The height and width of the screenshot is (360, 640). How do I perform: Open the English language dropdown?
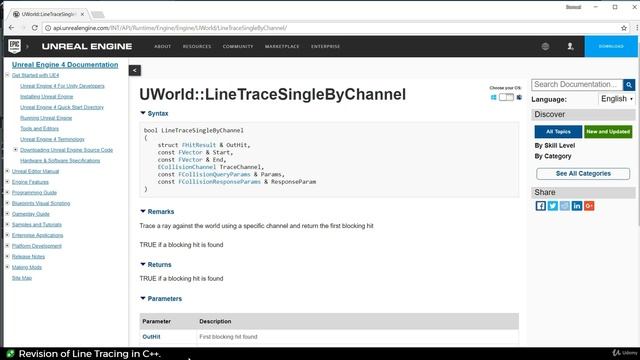pyautogui.click(x=617, y=99)
